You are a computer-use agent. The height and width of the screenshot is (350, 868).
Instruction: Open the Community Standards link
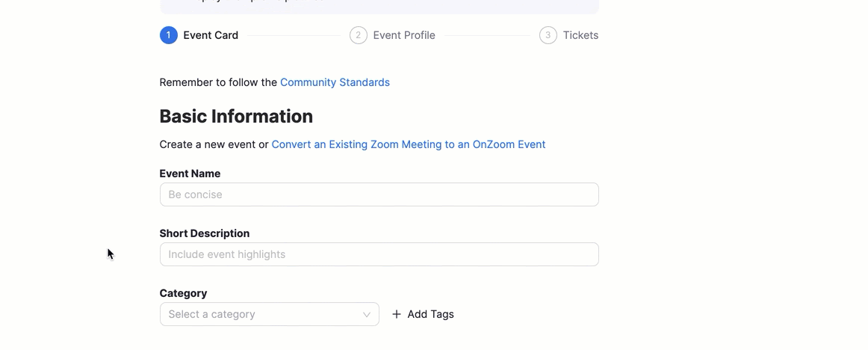click(x=335, y=82)
